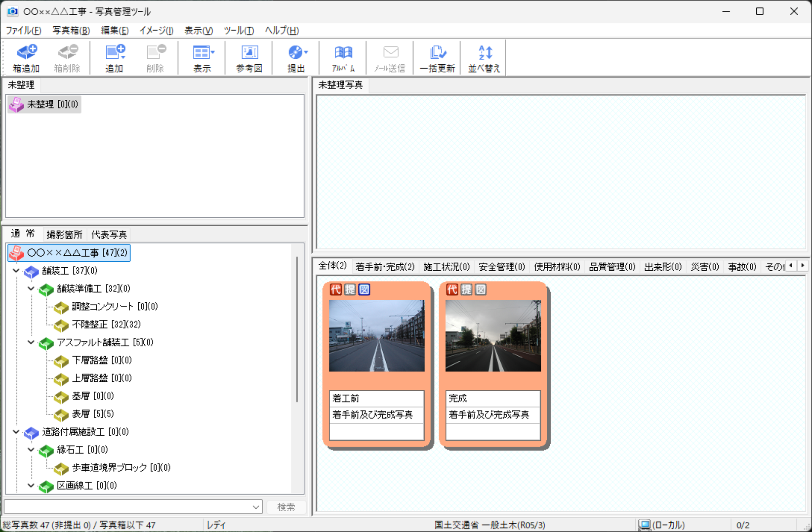
Task: Collapse the 舗装工 tree branch
Action: [16, 271]
